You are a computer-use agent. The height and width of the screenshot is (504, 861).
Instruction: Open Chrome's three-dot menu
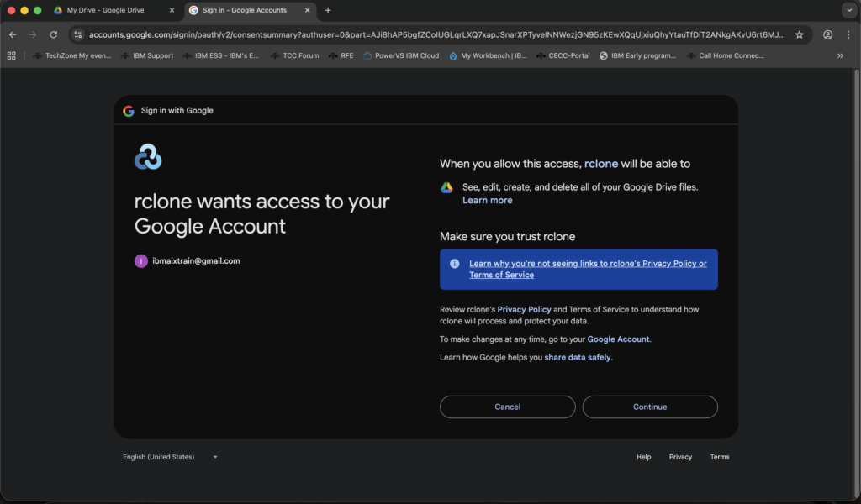pyautogui.click(x=848, y=34)
